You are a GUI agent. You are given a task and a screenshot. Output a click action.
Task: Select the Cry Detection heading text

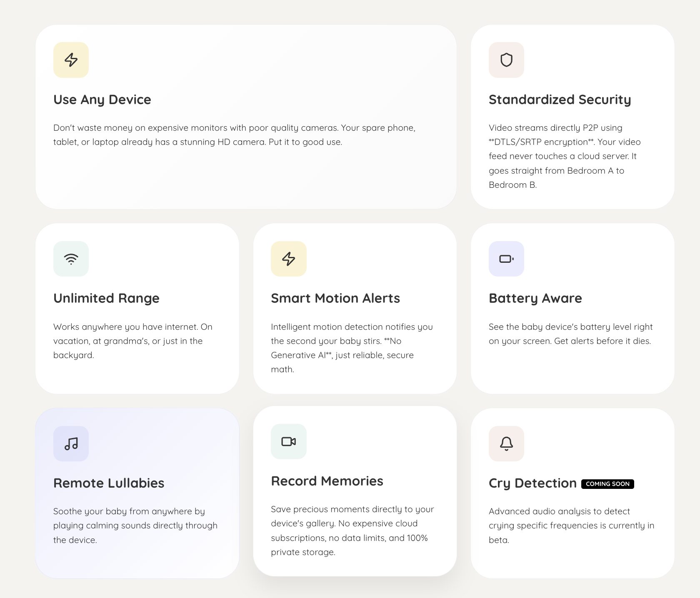coord(532,483)
